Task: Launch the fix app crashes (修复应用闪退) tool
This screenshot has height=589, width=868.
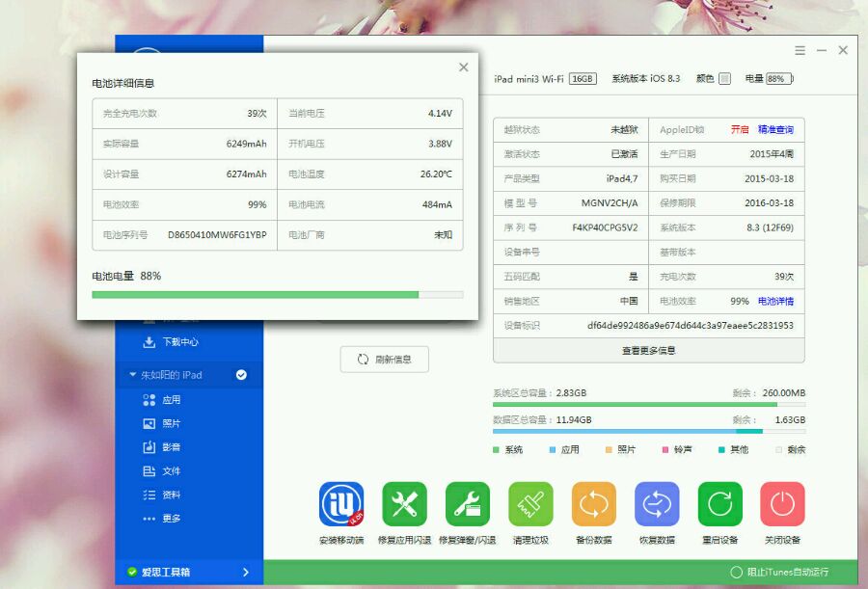Action: pos(405,504)
